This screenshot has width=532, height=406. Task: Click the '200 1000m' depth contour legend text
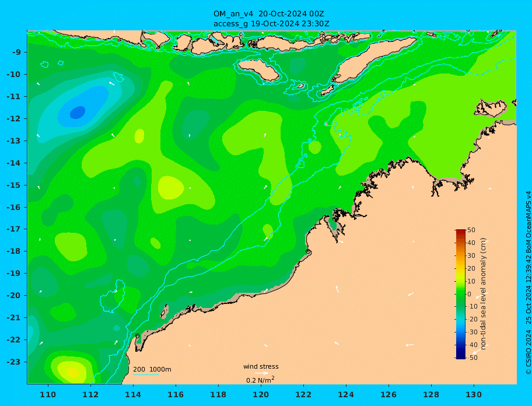click(x=152, y=369)
